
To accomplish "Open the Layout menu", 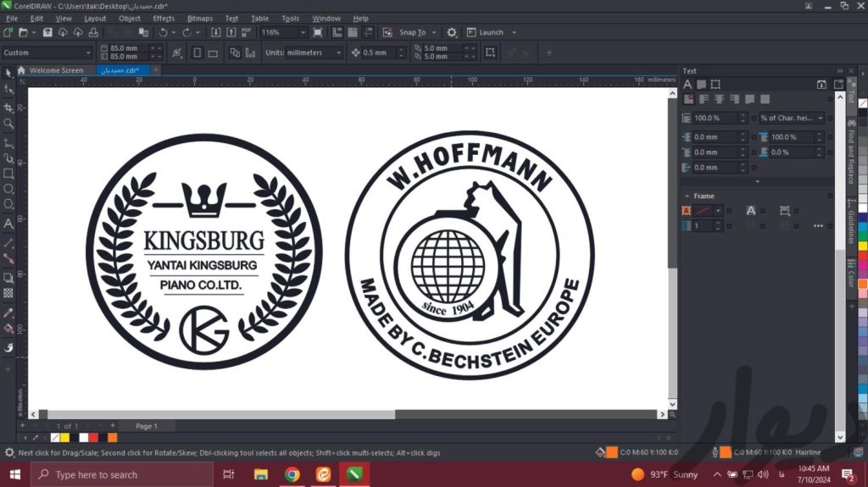I will pyautogui.click(x=95, y=19).
